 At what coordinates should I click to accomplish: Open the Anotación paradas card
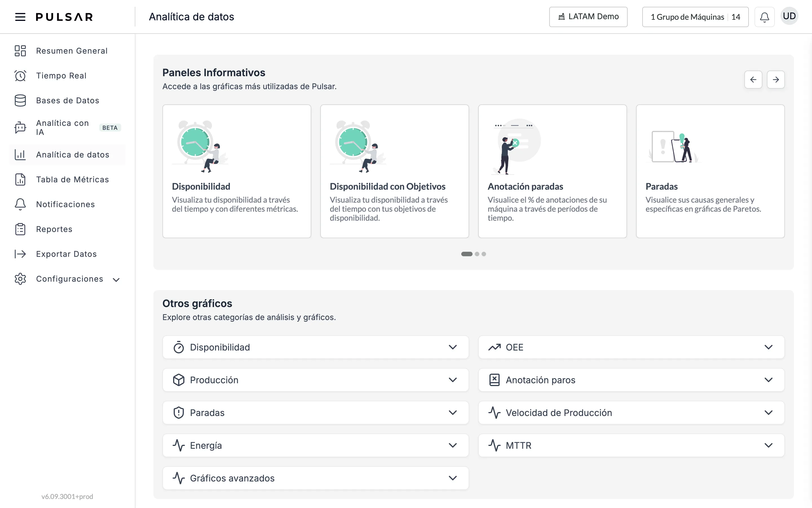(x=552, y=171)
